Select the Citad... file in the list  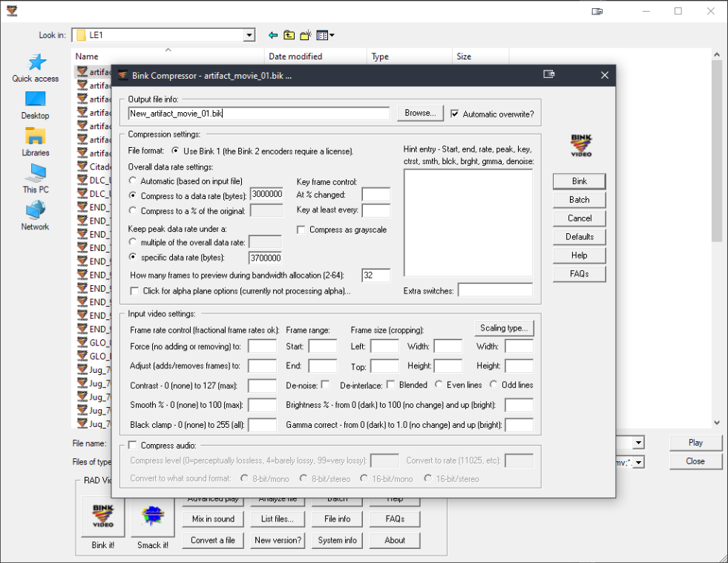tap(94, 167)
